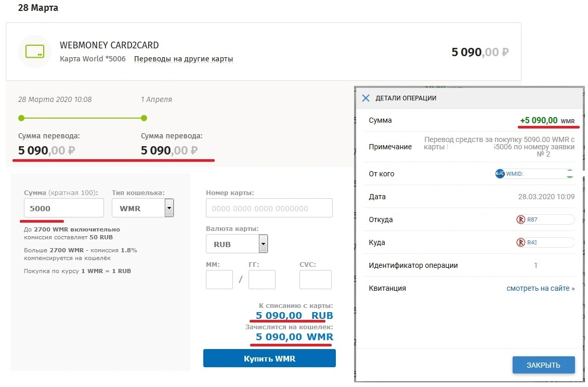Viewport: 588px width, 387px height.
Task: Click the Переводы на другие карты link
Action: tap(184, 59)
